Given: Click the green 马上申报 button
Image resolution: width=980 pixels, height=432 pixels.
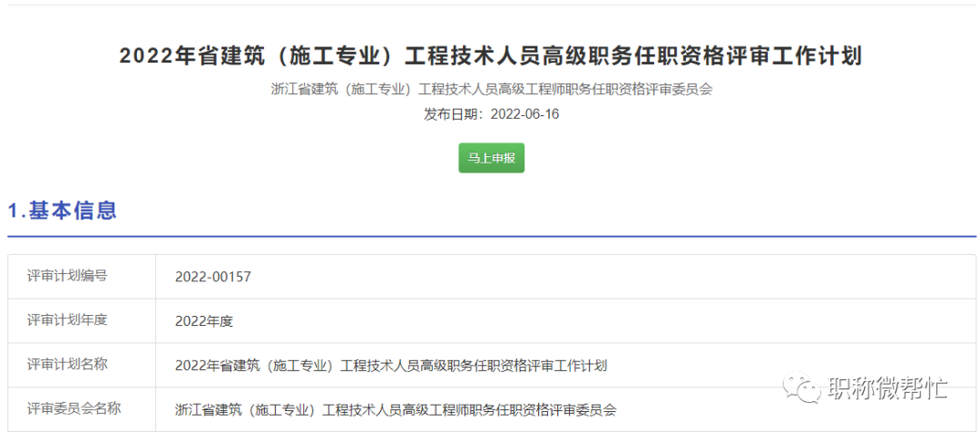Looking at the screenshot, I should pyautogui.click(x=491, y=158).
